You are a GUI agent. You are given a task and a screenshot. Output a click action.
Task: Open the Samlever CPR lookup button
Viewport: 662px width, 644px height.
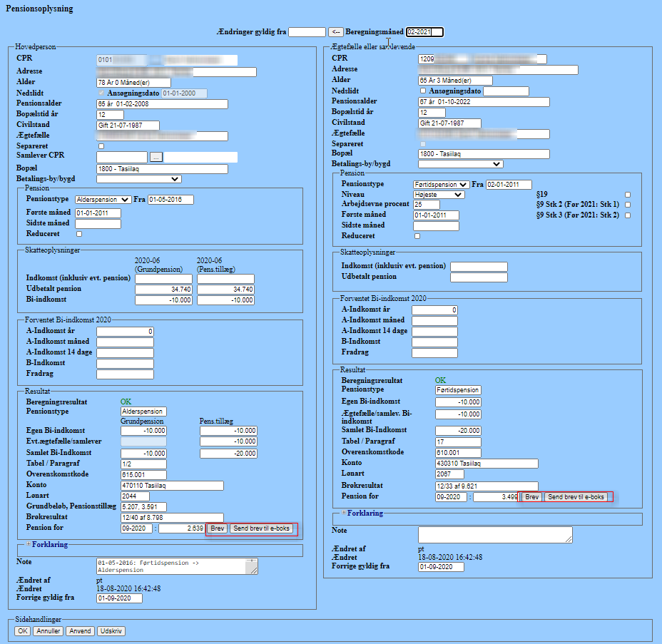pos(156,157)
